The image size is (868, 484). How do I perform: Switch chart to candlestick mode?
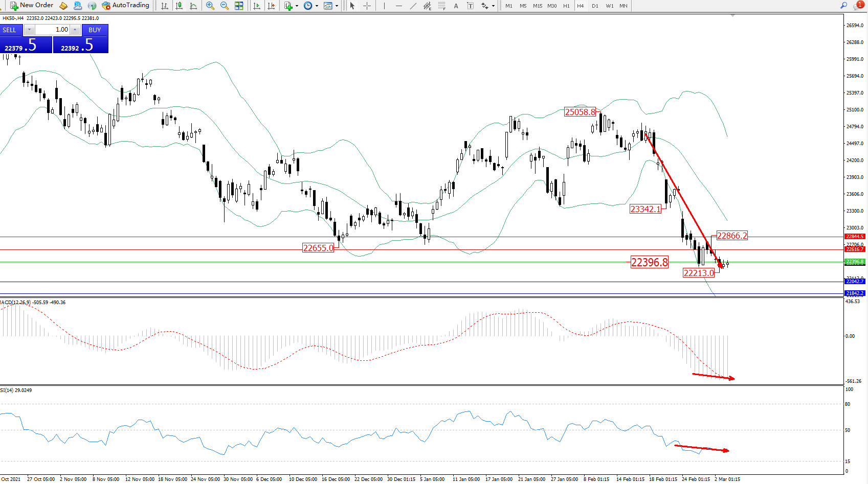pyautogui.click(x=179, y=6)
